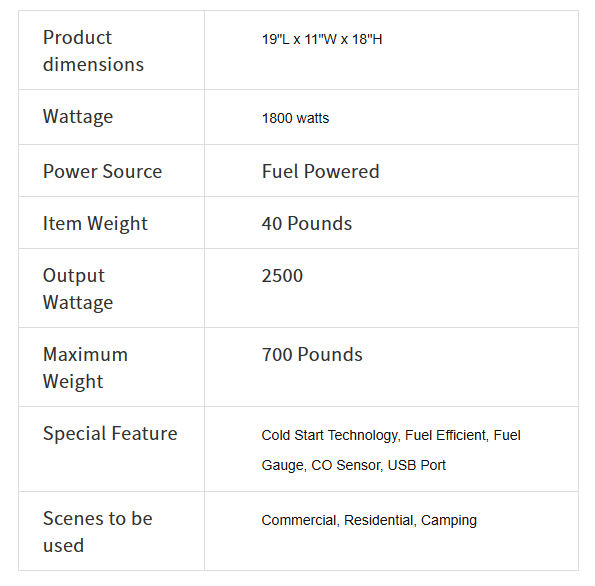This screenshot has height=586, width=595.
Task: Click the Output Wattage label
Action: [x=78, y=289]
